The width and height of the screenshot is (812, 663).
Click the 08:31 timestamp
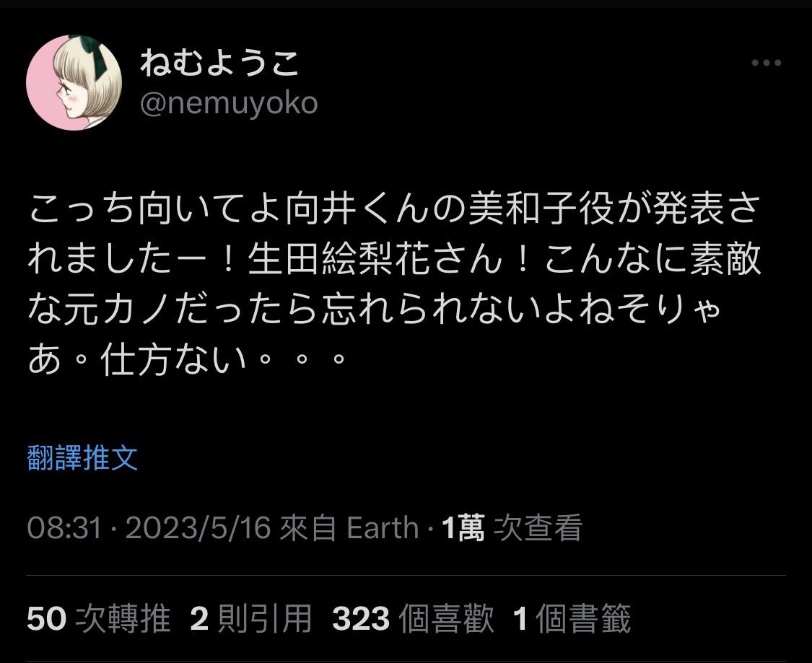64,528
